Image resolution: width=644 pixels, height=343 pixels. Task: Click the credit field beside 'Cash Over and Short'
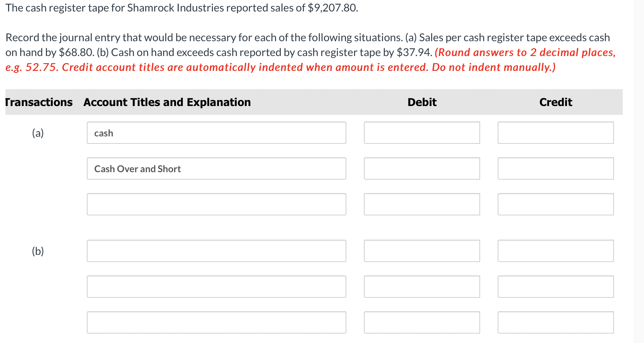[555, 168]
